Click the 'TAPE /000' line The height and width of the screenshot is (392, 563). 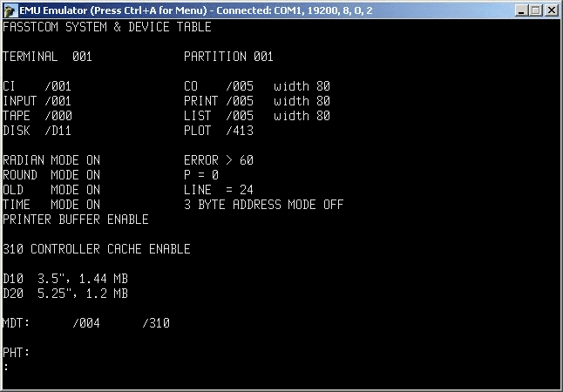[37, 116]
